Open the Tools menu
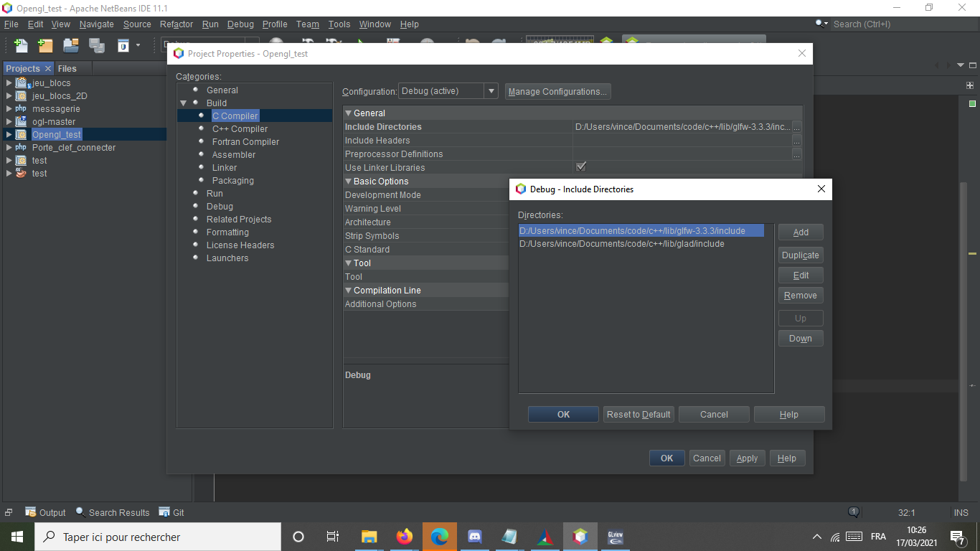The image size is (980, 551). 339,24
